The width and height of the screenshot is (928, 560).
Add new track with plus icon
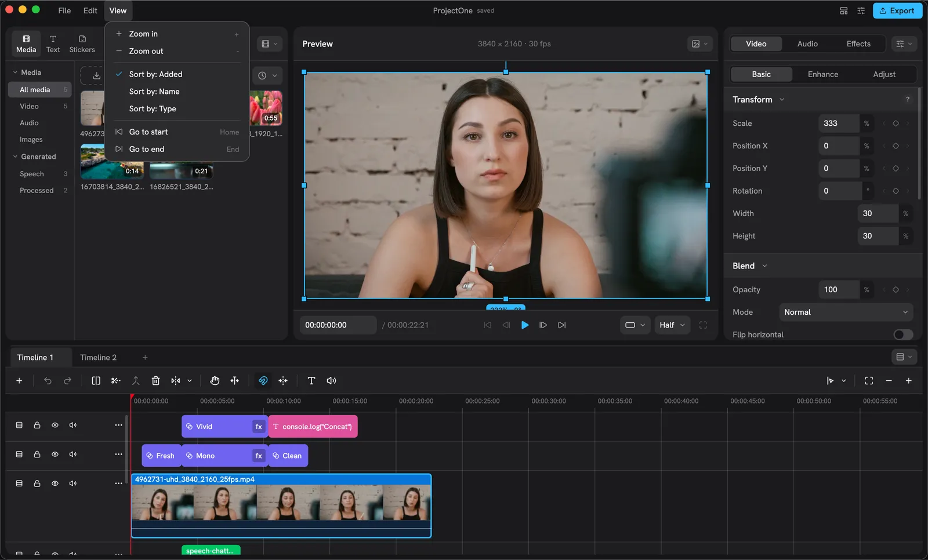click(19, 381)
